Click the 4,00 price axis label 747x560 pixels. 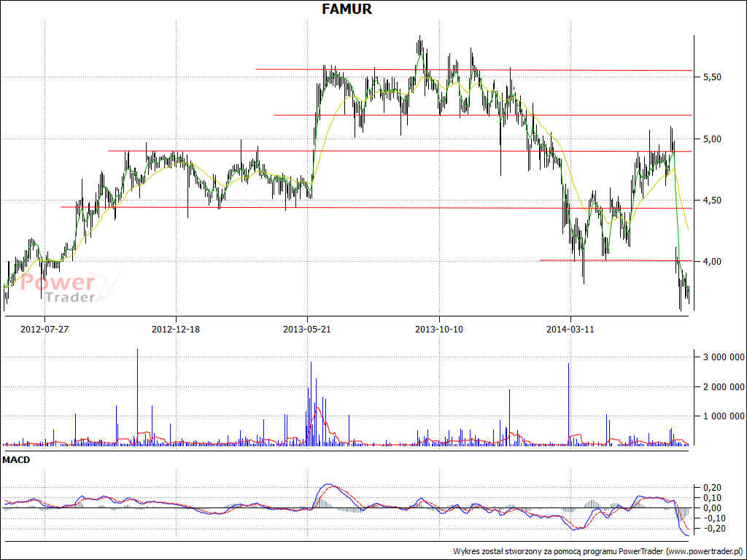tap(712, 262)
